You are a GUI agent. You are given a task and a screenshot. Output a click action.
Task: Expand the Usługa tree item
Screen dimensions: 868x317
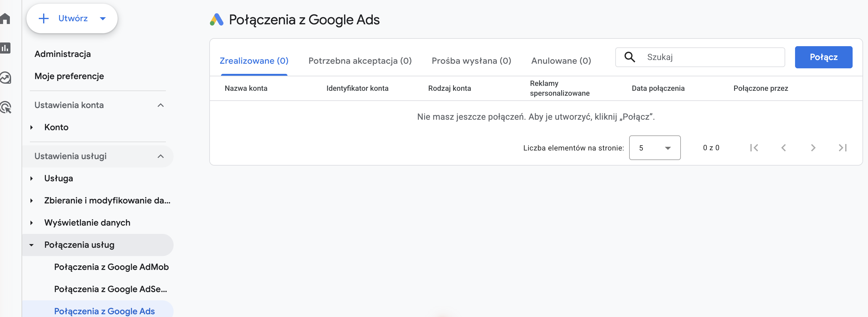click(x=31, y=179)
